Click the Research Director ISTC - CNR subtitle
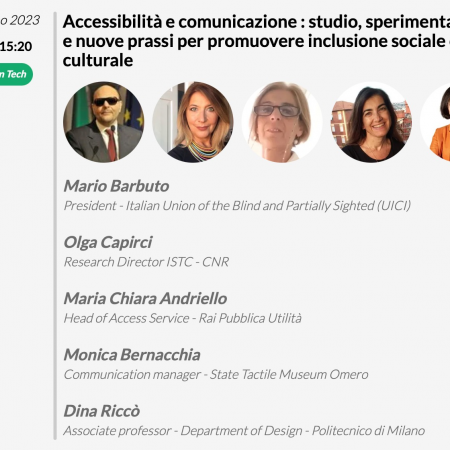450x450 pixels. click(146, 262)
